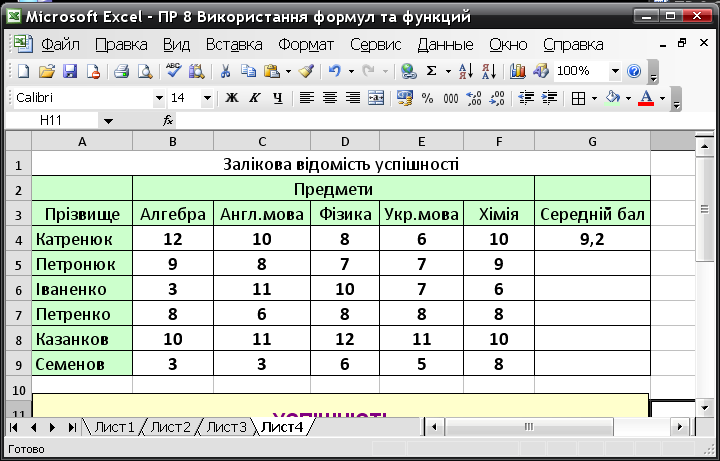Select the Казанков name cell
The image size is (720, 461).
[x=82, y=339]
